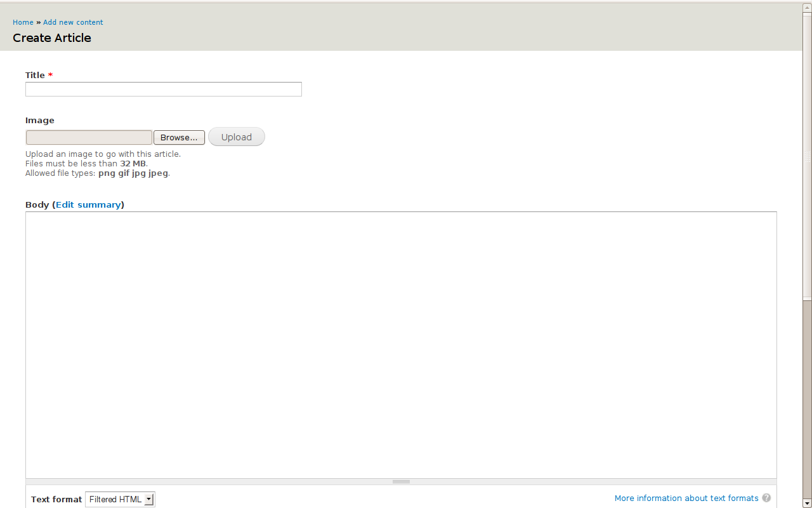Click Browse to choose an image file
This screenshot has height=508, width=812.
(x=179, y=137)
